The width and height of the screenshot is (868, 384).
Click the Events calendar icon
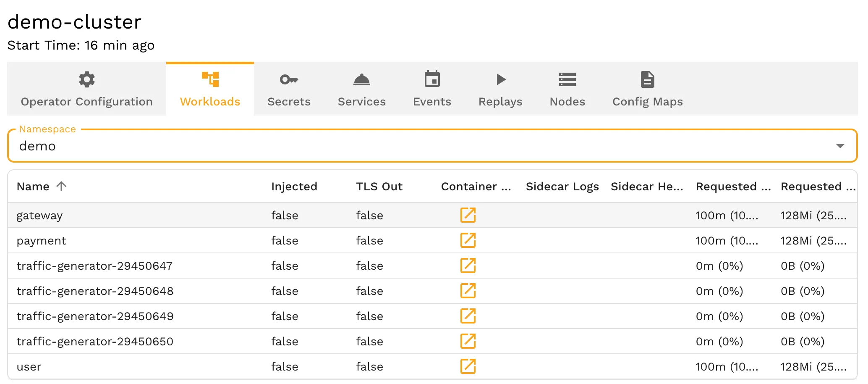click(x=432, y=79)
